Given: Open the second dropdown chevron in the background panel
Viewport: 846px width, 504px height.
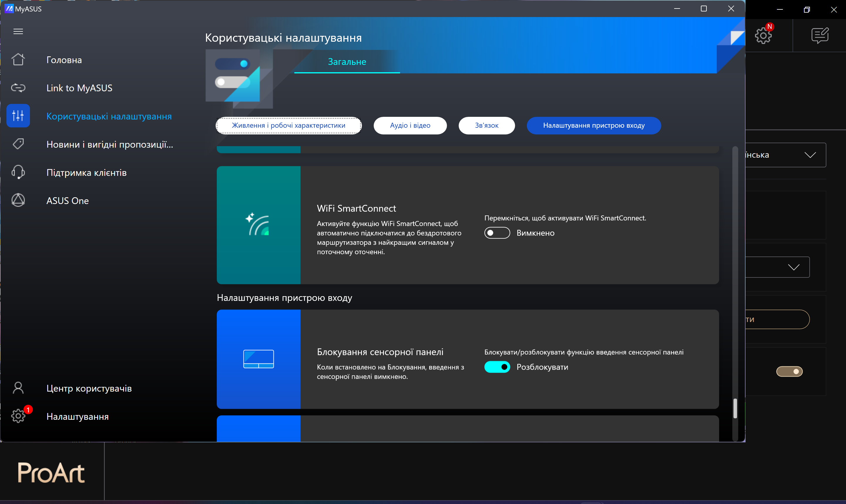Looking at the screenshot, I should pos(793,267).
